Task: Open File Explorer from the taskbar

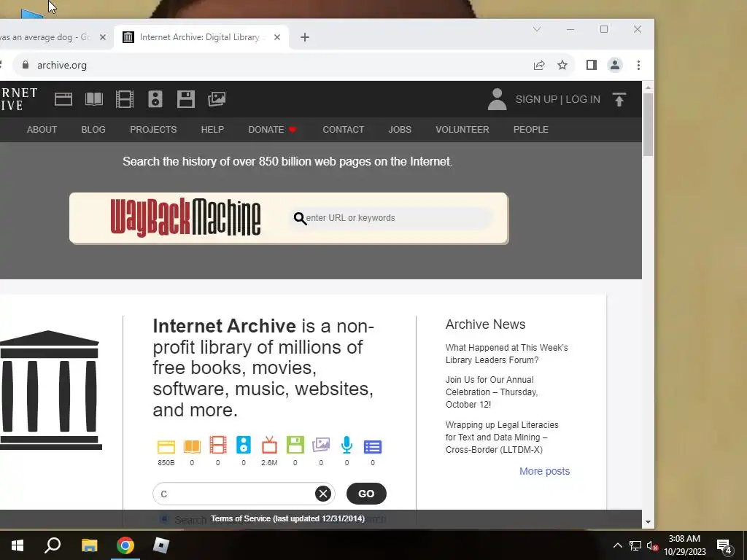Action: [89, 545]
